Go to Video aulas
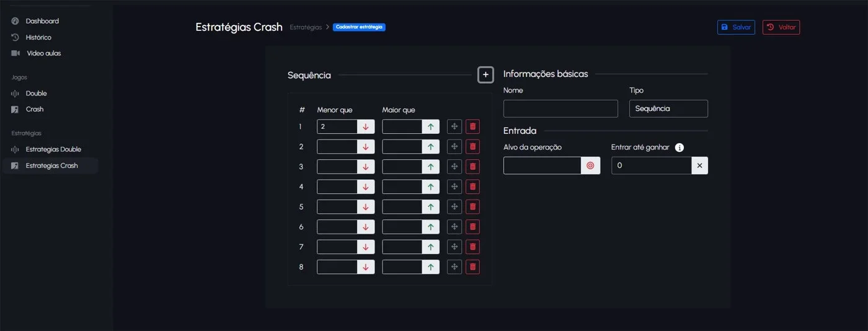 (x=43, y=53)
